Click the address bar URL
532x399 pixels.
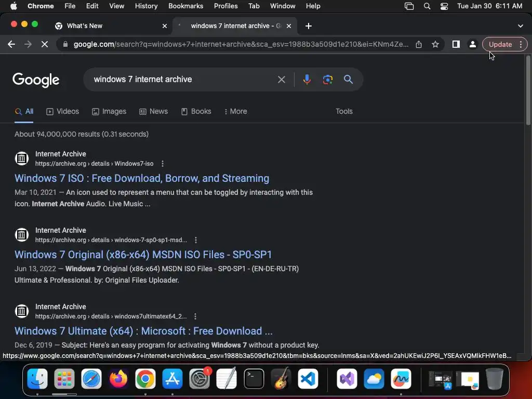pos(241,45)
